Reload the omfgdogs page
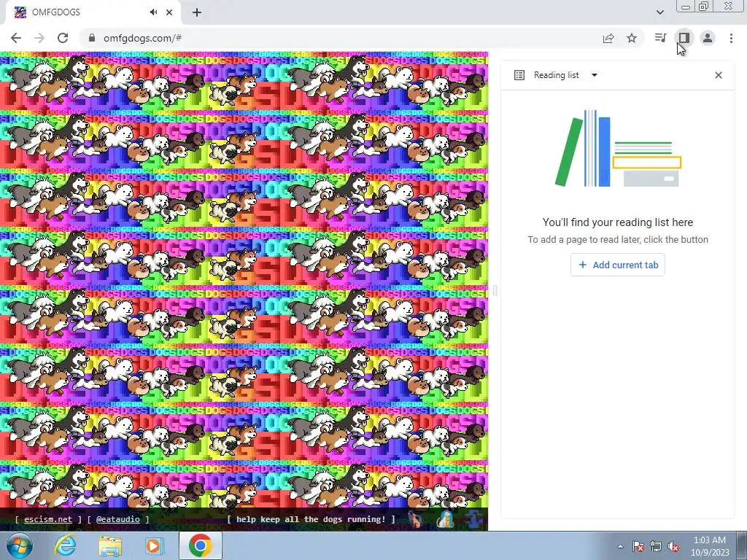 [x=63, y=38]
